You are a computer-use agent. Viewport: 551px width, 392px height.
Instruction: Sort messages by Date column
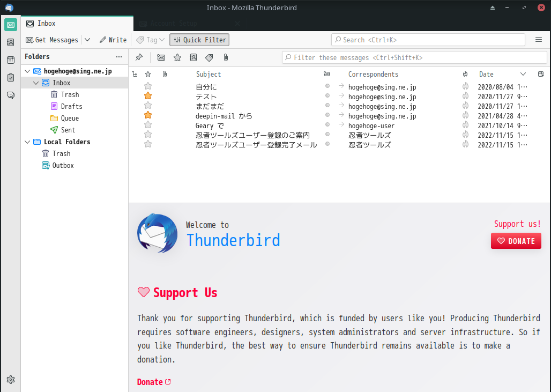coord(486,74)
